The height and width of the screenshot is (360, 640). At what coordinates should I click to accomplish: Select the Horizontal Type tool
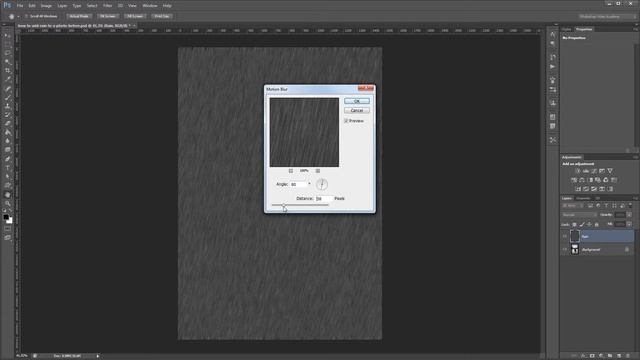pos(7,168)
